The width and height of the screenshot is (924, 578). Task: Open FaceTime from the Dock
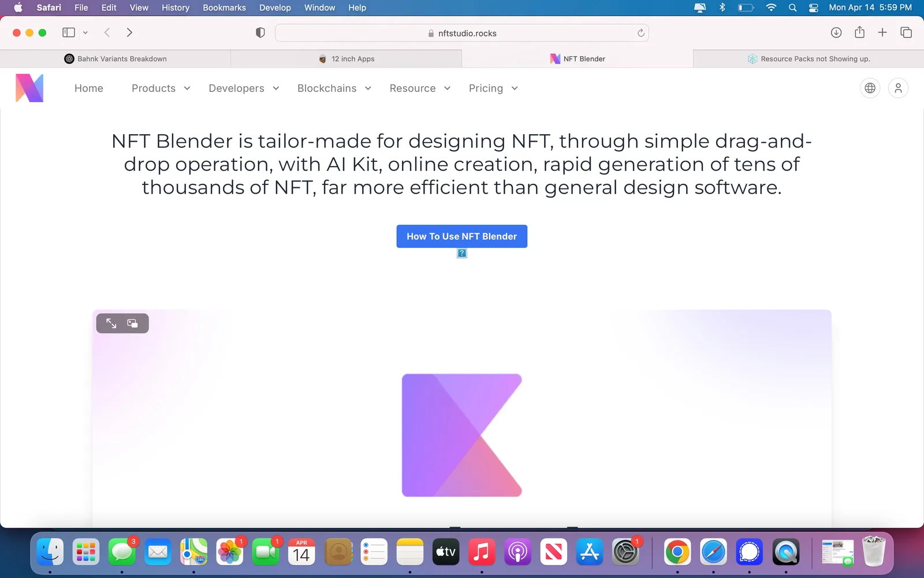pyautogui.click(x=266, y=552)
